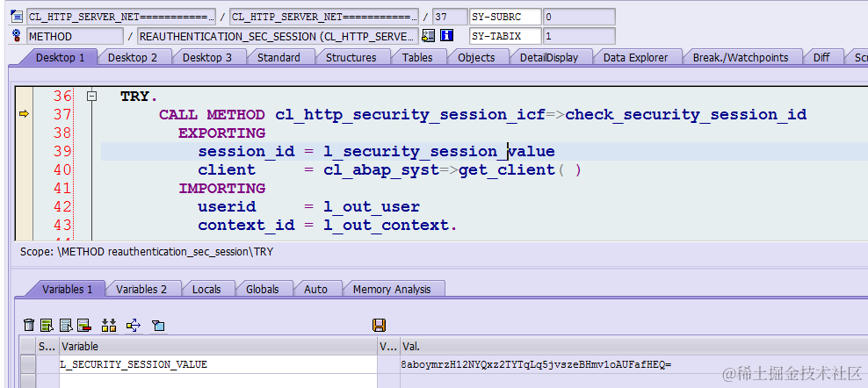Click the empty variable cell in second row
The height and width of the screenshot is (388, 868).
[x=218, y=380]
